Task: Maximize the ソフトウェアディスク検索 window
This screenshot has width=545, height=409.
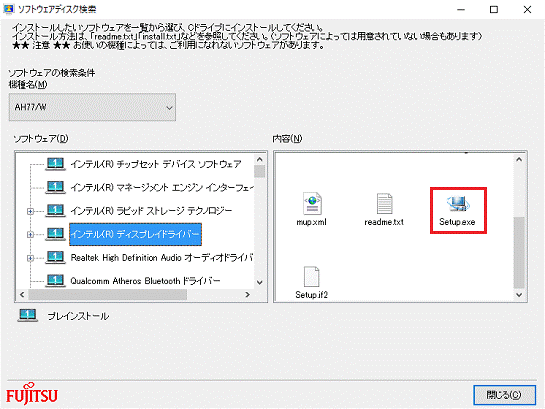Action: (x=494, y=9)
